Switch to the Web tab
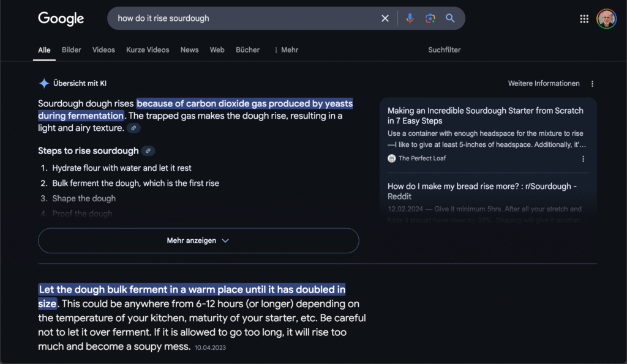627x364 pixels. [x=217, y=50]
